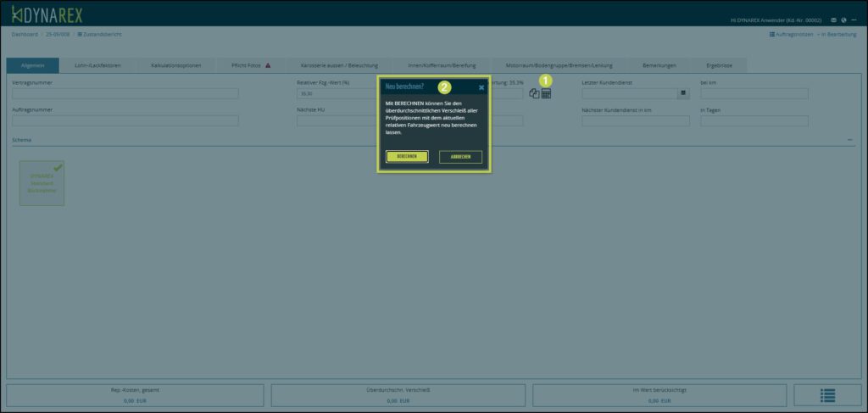Click the mail icon in top header
Screen dimensions: 868x413
pos(834,20)
